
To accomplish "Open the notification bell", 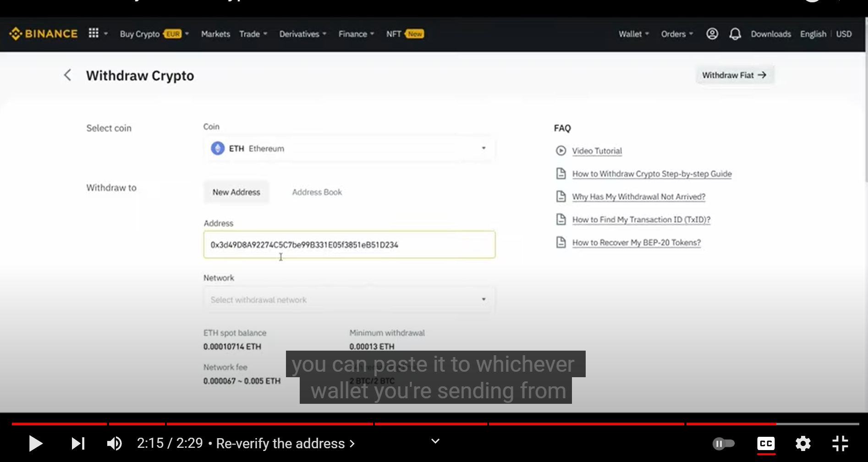I will click(x=735, y=33).
